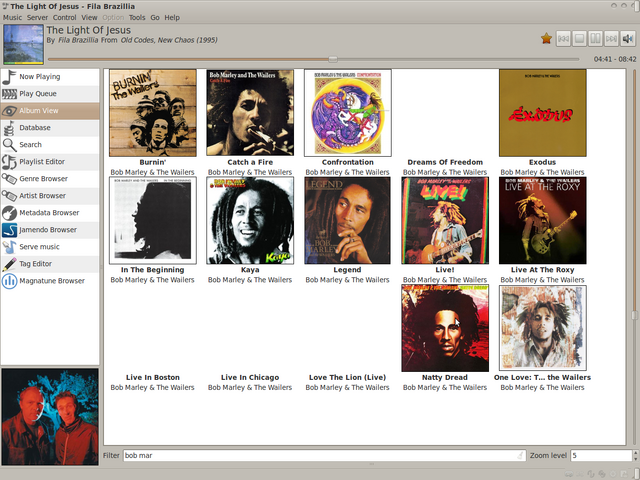Select the Kaya album cover
Image resolution: width=640 pixels, height=480 pixels.
(250, 220)
